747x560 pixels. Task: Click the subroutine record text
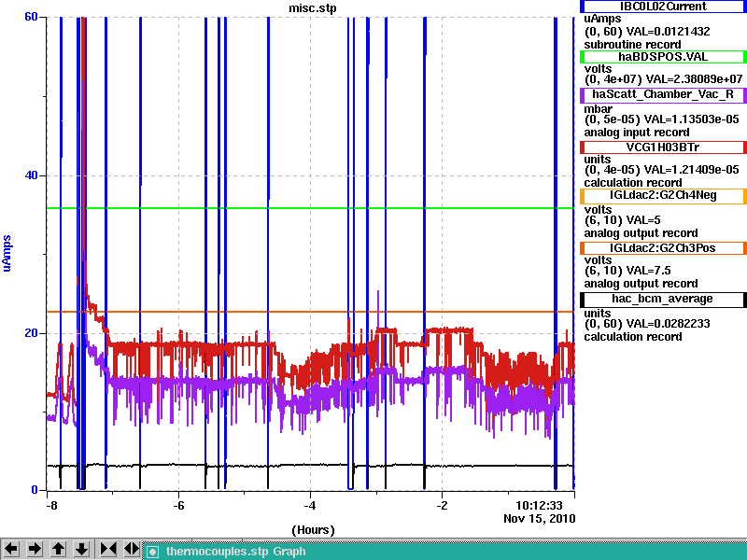click(x=633, y=45)
